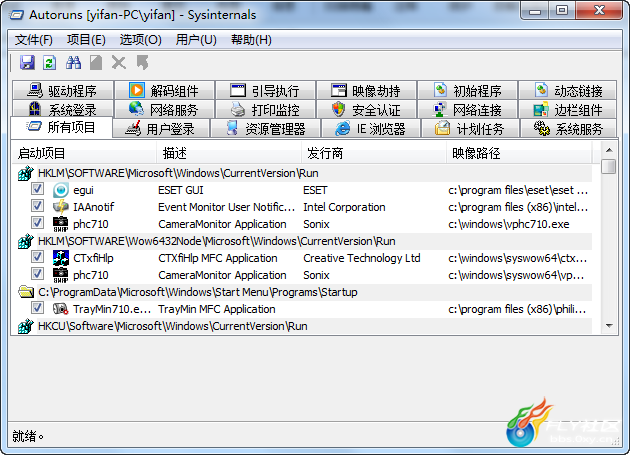Switch to the 打印监控 tab

[x=265, y=109]
